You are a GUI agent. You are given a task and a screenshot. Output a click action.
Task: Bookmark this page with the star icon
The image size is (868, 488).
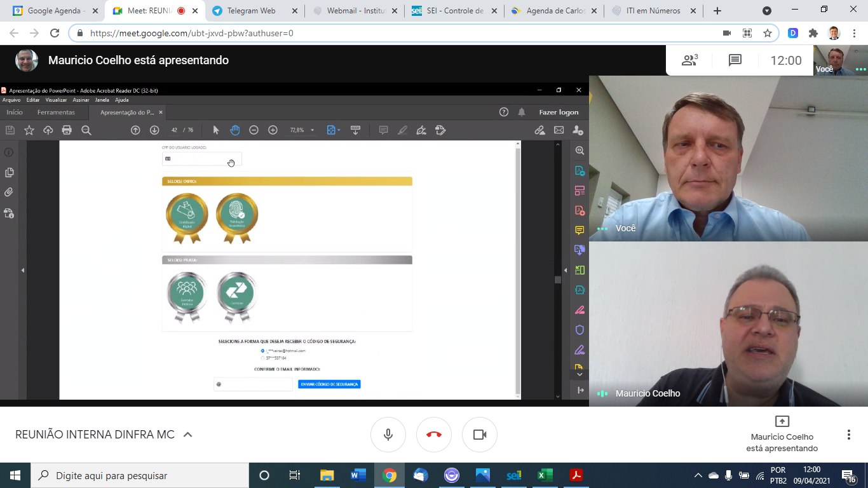tap(768, 33)
